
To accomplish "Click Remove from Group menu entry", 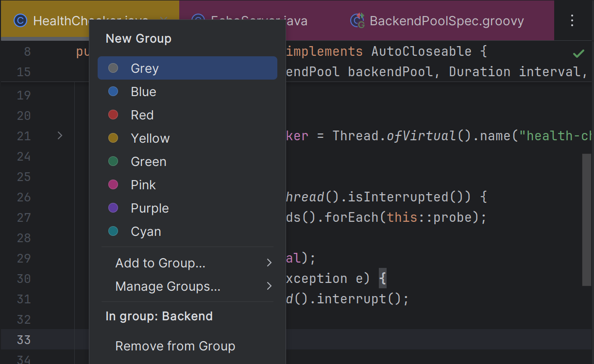I will 187,346.
